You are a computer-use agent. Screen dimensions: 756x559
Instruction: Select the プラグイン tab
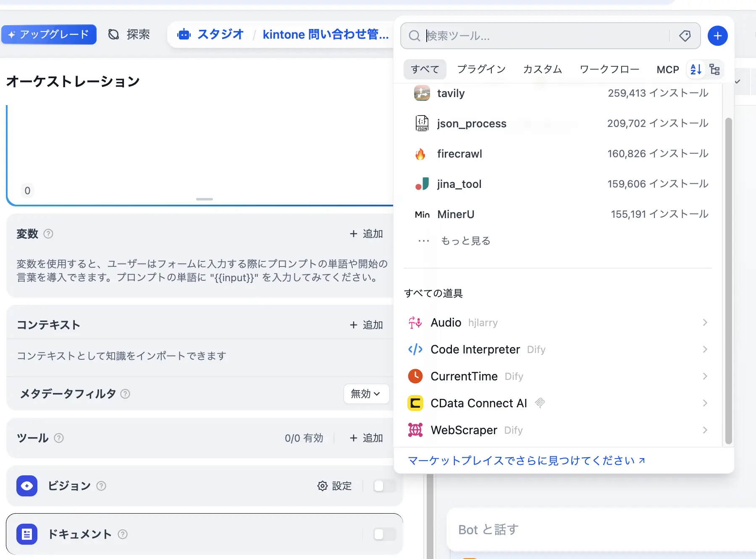[481, 69]
